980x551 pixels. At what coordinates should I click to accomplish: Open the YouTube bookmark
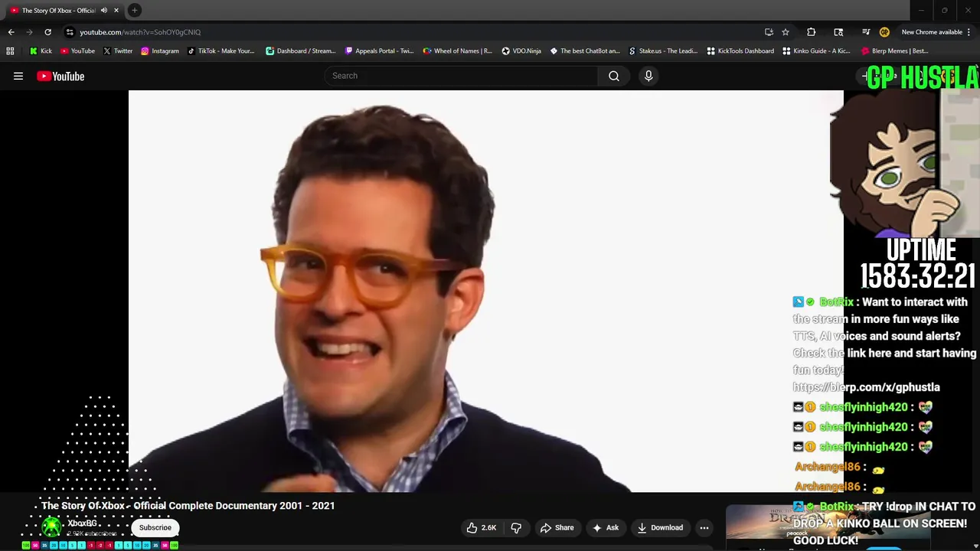point(77,51)
